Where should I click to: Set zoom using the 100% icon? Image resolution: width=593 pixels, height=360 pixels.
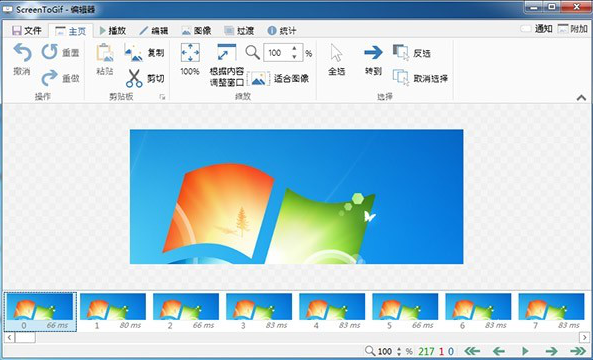[190, 52]
